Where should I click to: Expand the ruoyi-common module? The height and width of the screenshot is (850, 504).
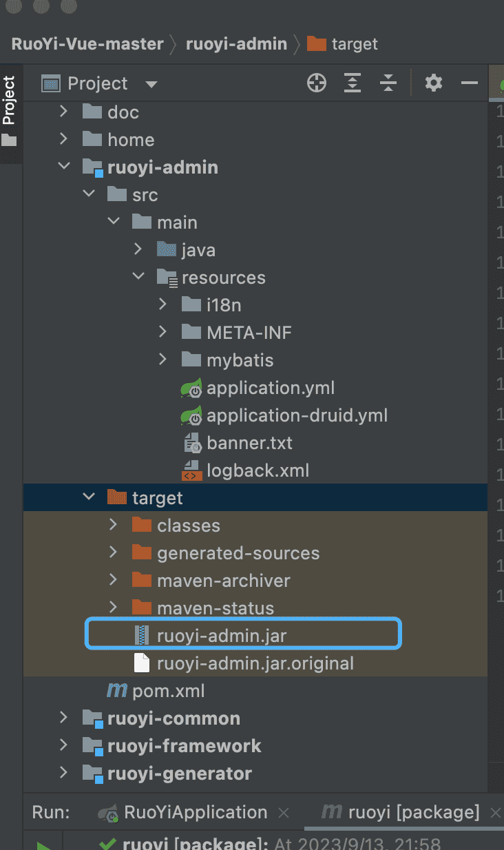coord(64,718)
